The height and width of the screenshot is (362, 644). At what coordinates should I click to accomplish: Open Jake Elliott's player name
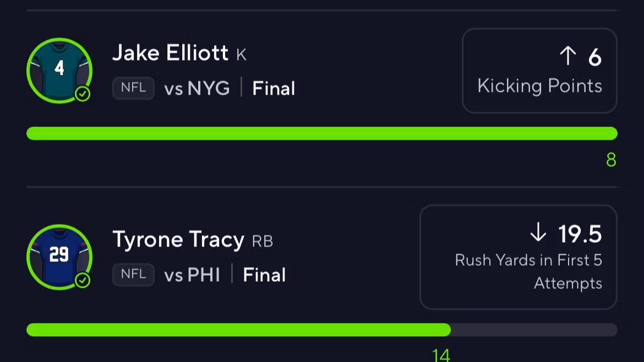pos(170,53)
